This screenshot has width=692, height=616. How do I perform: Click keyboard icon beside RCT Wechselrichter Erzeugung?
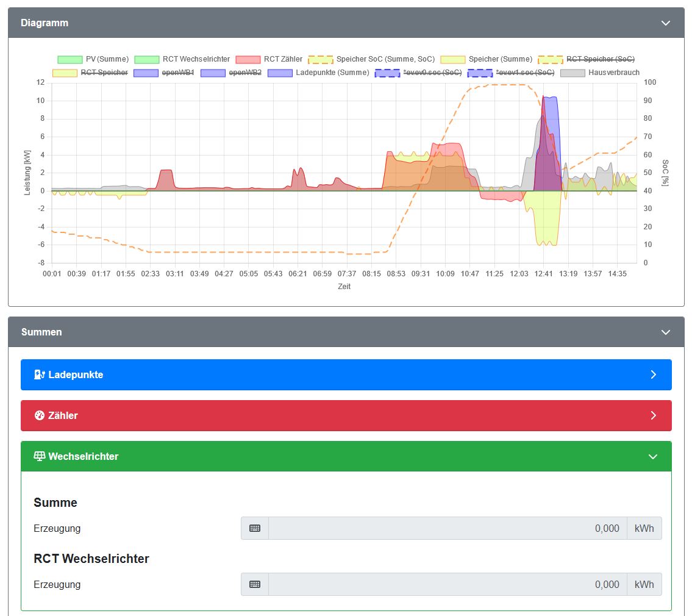[255, 584]
